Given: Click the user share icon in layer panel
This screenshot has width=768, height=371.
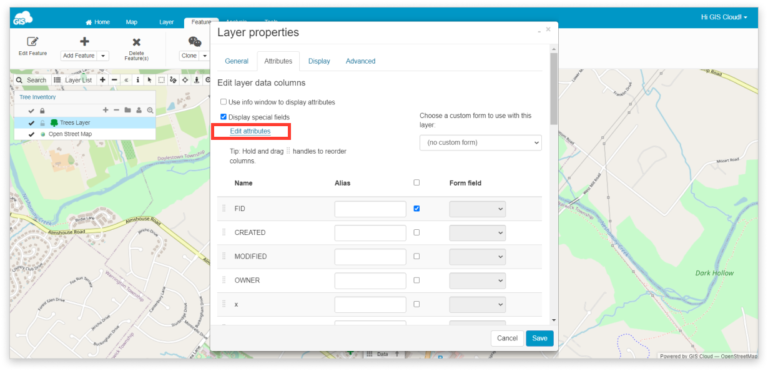Looking at the screenshot, I should coord(139,110).
